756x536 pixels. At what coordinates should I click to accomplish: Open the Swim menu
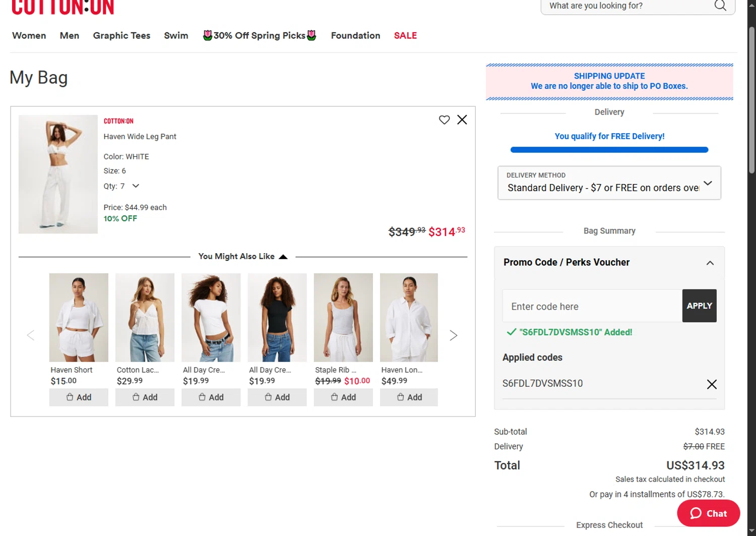coord(176,36)
